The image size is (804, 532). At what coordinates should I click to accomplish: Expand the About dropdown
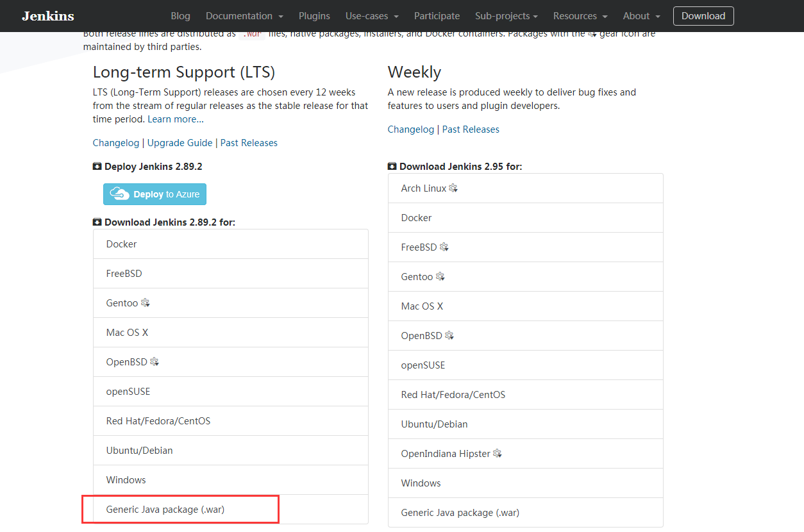[642, 16]
